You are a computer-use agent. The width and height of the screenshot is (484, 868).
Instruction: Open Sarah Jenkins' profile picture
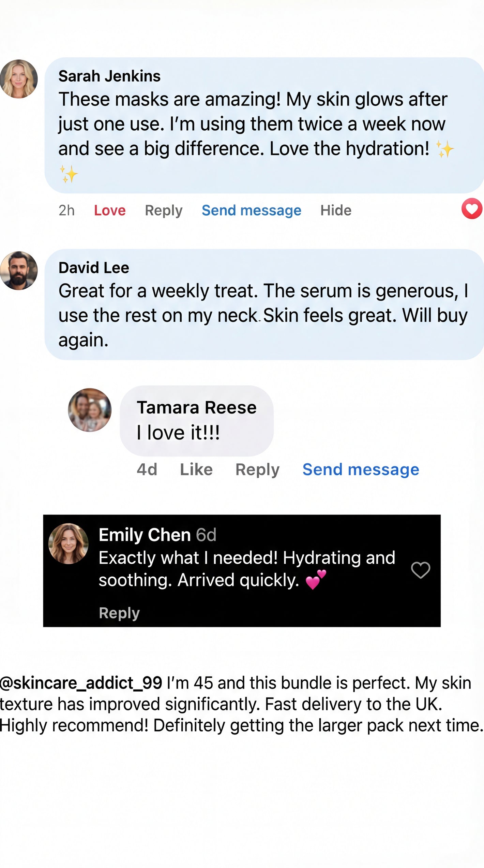click(x=19, y=79)
